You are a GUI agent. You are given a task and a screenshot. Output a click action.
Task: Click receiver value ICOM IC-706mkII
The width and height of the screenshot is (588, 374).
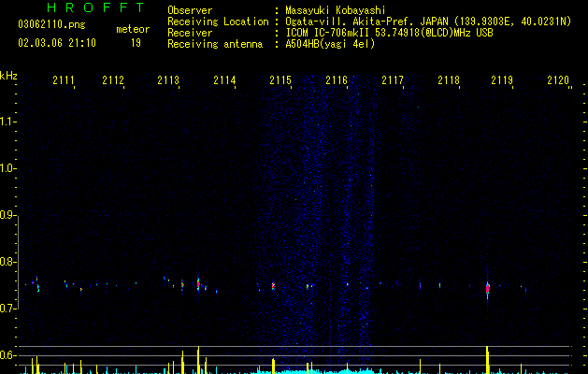(x=327, y=33)
